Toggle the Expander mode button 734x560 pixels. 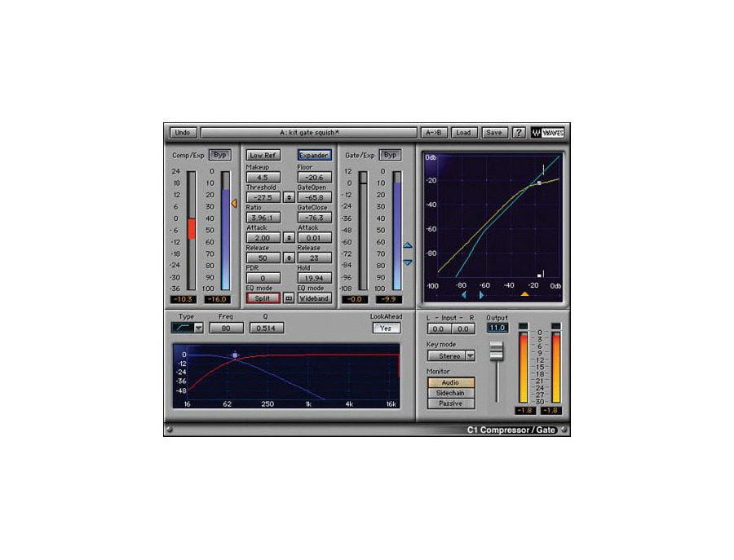click(314, 156)
